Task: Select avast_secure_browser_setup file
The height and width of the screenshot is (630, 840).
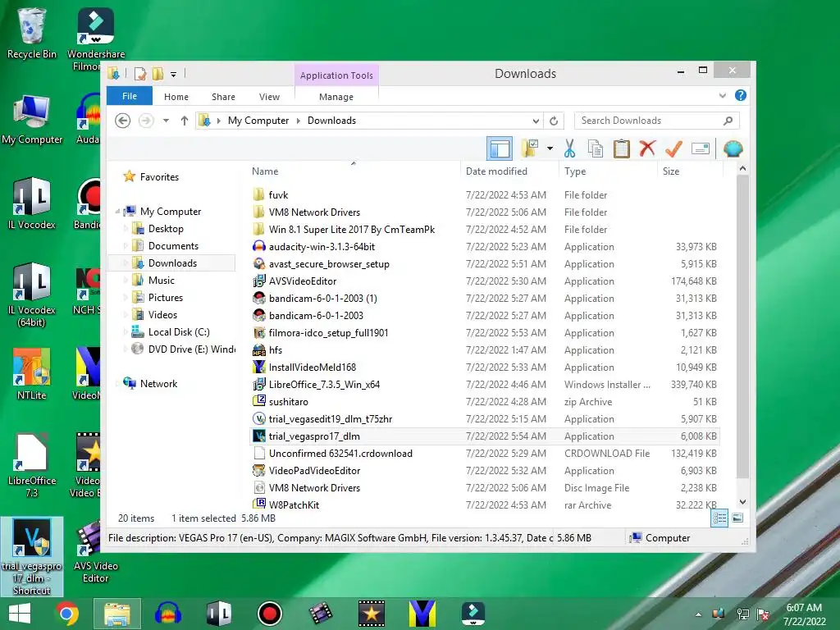Action: (x=329, y=264)
